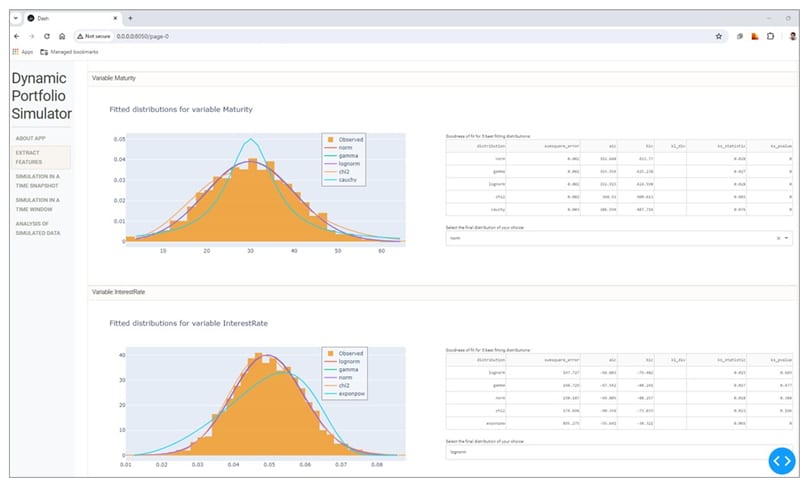Hide the Observed histogram in Maturity legend
808x488 pixels.
345,139
